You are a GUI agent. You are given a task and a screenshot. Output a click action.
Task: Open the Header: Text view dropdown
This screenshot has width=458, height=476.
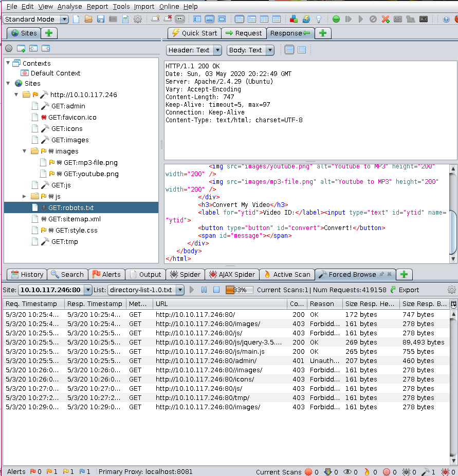194,50
